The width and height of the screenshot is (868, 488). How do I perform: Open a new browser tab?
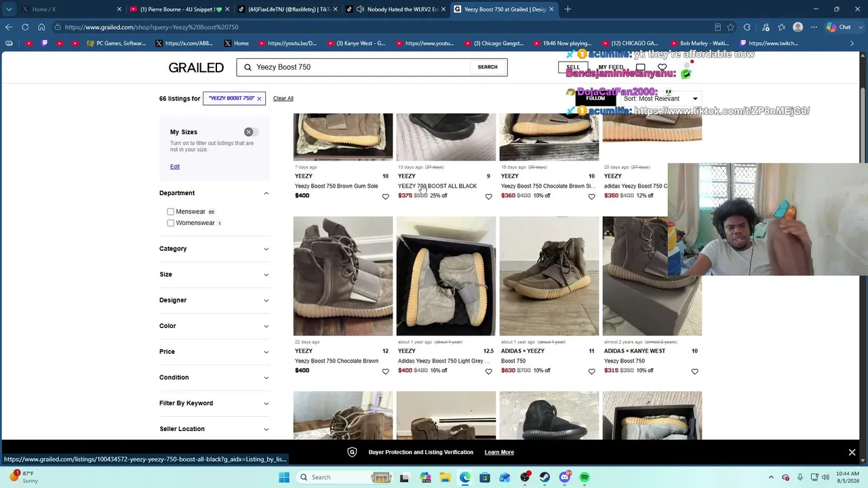[568, 9]
